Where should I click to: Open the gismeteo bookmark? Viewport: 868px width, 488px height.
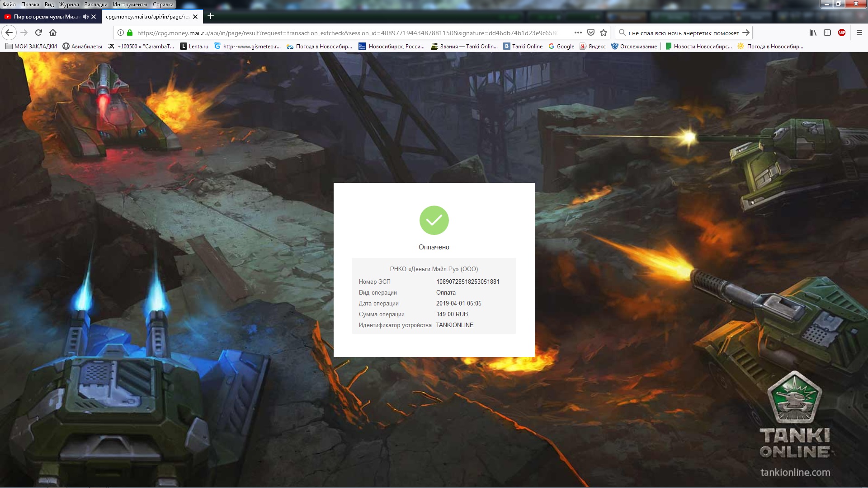pyautogui.click(x=247, y=47)
